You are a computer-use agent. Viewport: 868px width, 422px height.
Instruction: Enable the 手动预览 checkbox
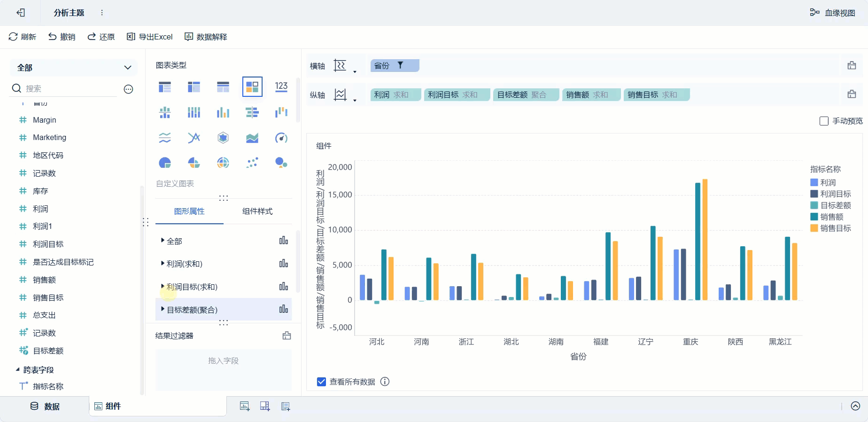pyautogui.click(x=824, y=121)
